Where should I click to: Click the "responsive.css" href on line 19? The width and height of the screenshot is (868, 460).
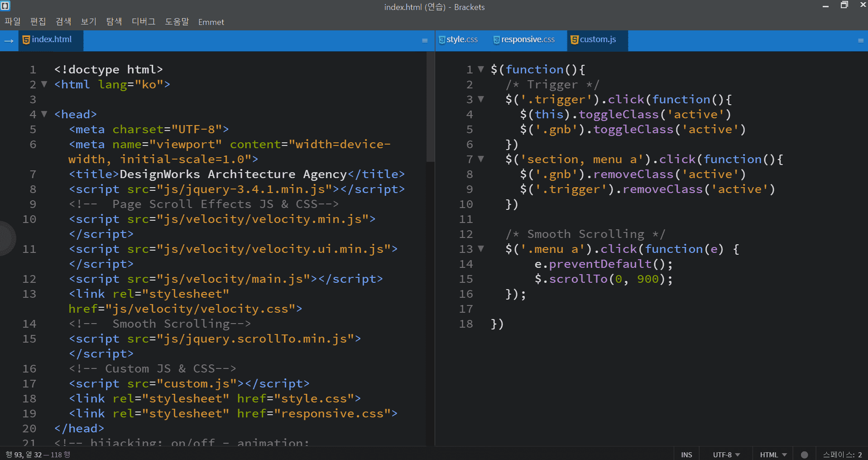point(332,413)
